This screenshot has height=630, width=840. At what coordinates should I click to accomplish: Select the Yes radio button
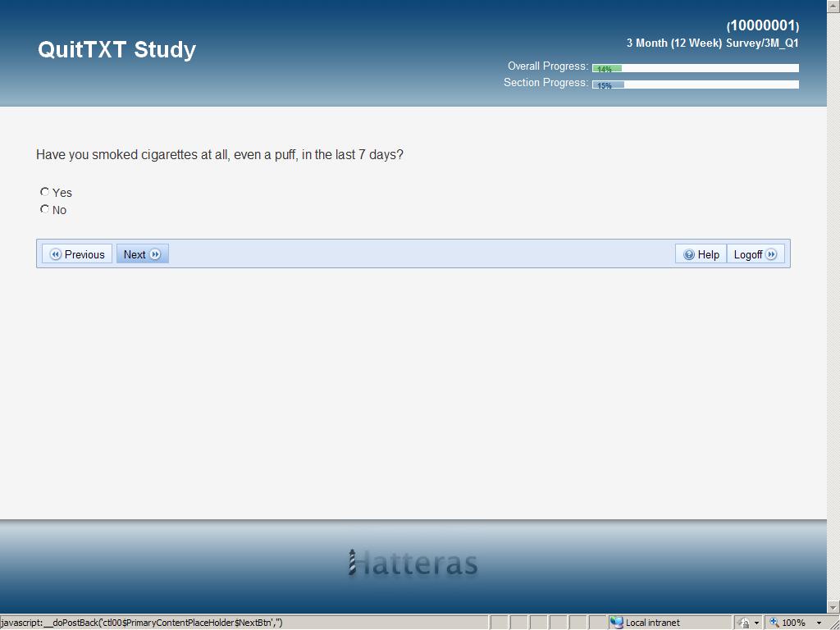(44, 192)
